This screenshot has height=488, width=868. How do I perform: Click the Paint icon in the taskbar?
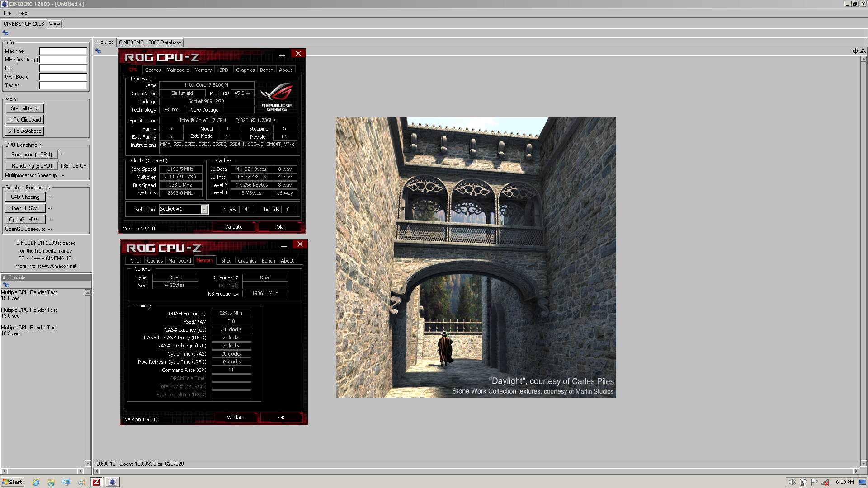pyautogui.click(x=82, y=482)
